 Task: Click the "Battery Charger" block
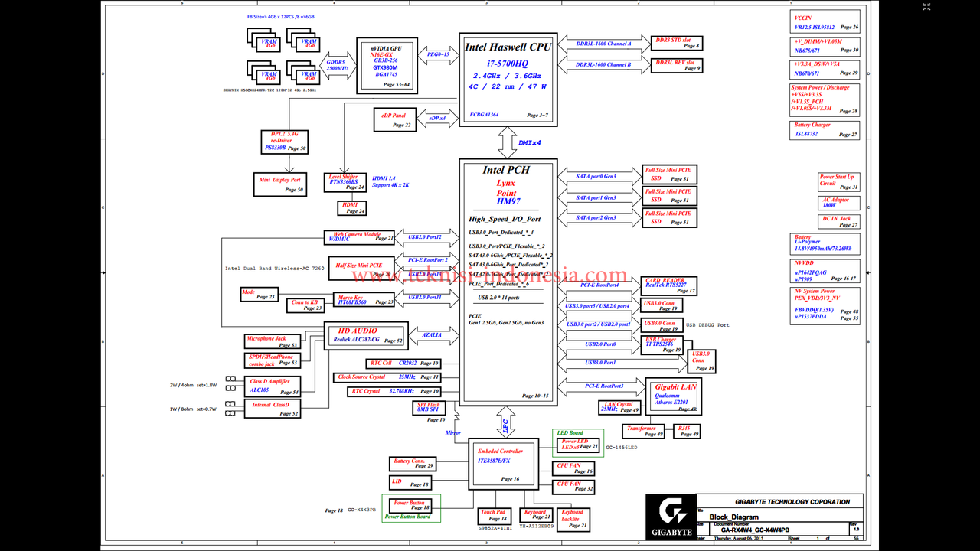click(x=825, y=129)
